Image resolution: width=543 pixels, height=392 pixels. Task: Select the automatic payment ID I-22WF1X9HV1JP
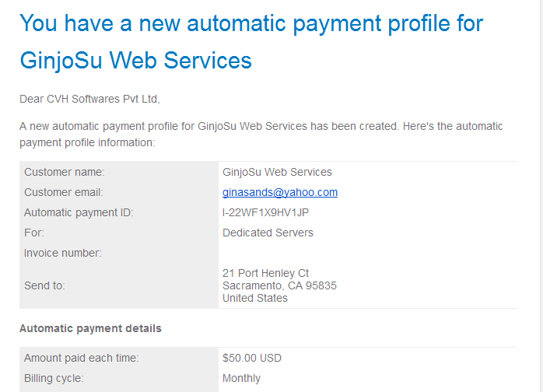click(x=265, y=212)
